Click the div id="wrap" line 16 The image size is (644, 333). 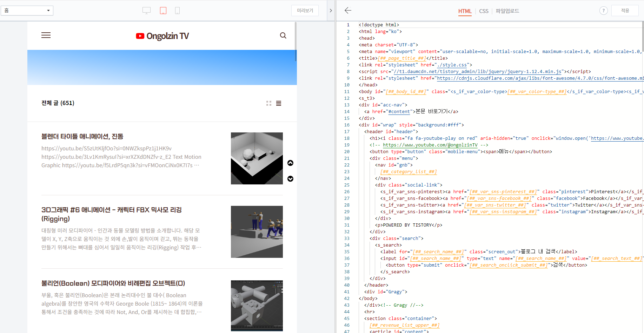pyautogui.click(x=411, y=125)
